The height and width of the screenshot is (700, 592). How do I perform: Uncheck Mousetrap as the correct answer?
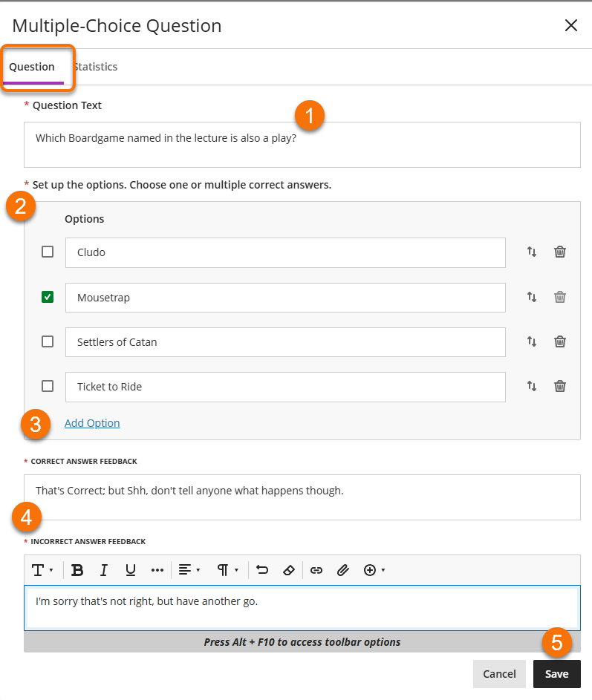pos(48,297)
